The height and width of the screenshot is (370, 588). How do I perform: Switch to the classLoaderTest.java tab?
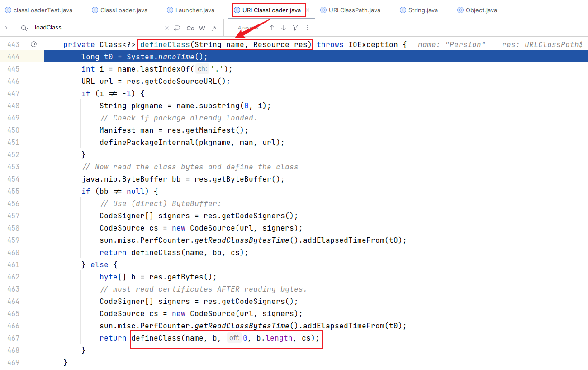pos(38,10)
